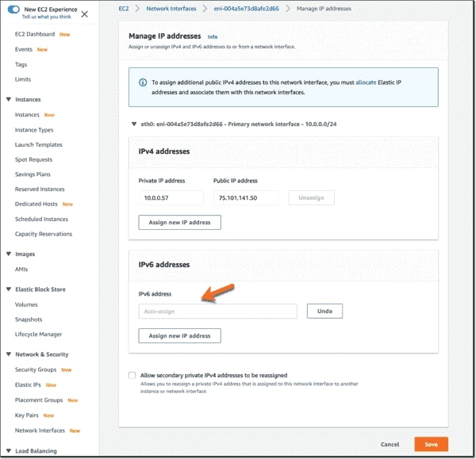Check Allow secondary private IPv4 addresses checkbox
This screenshot has height=459, width=476.
[x=132, y=375]
